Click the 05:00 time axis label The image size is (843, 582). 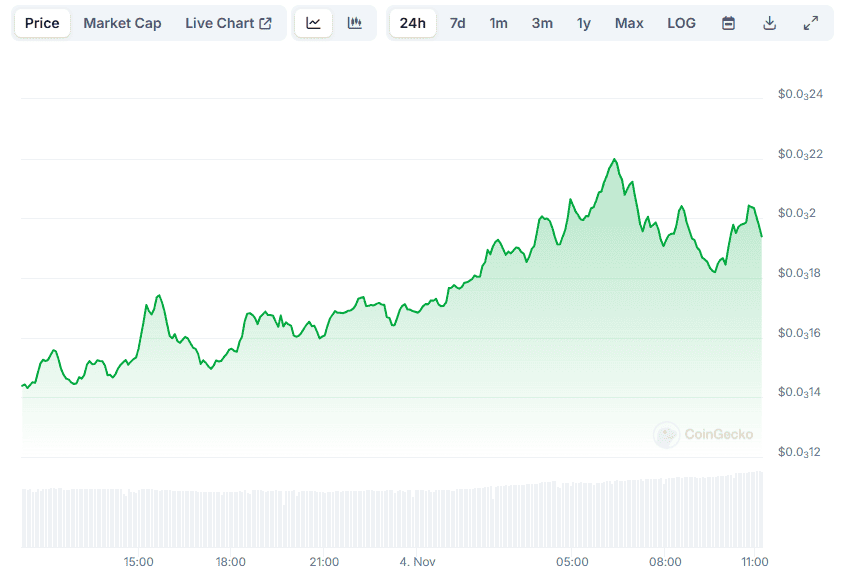tap(572, 562)
